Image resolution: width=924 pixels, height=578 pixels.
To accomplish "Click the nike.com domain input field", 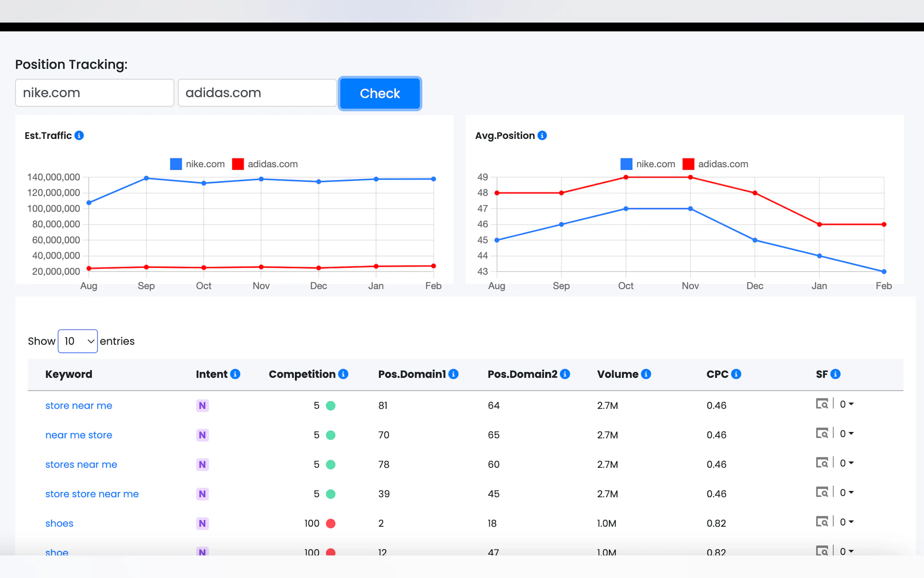I will pos(94,93).
